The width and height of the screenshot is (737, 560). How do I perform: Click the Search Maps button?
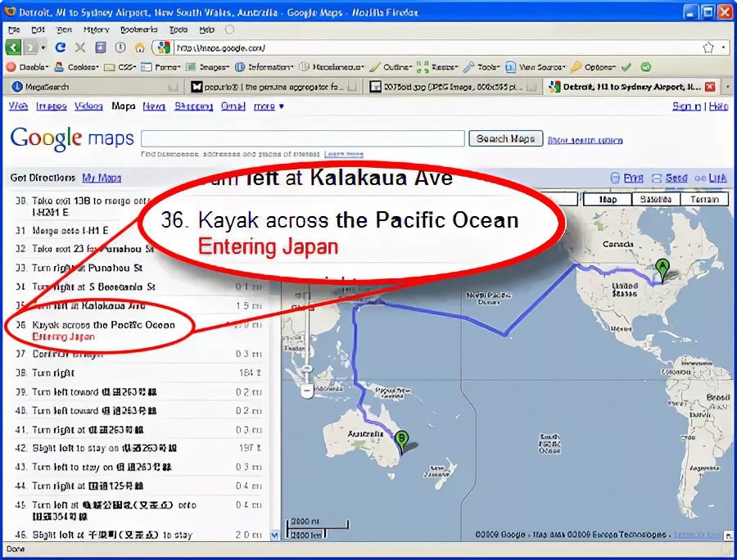(506, 138)
